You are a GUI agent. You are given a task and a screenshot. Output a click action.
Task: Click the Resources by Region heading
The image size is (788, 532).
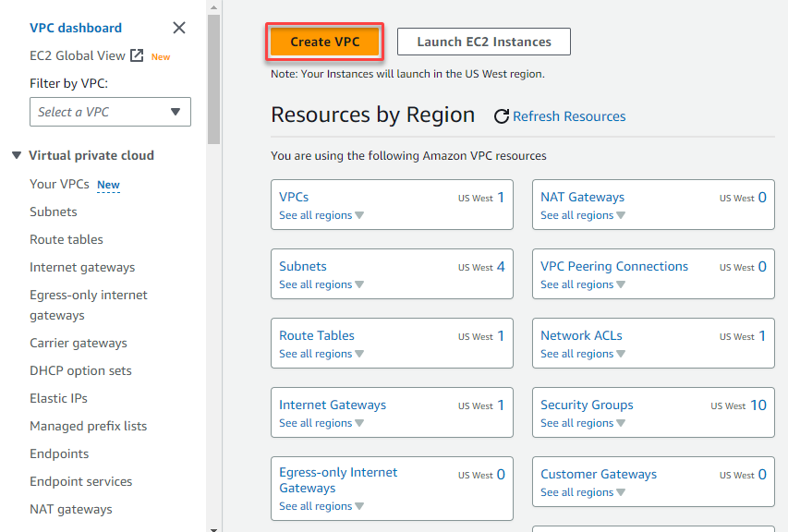point(373,115)
